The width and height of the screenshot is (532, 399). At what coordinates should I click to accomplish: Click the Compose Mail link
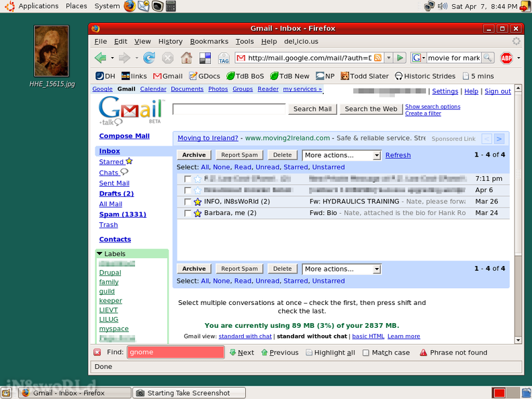tap(124, 136)
